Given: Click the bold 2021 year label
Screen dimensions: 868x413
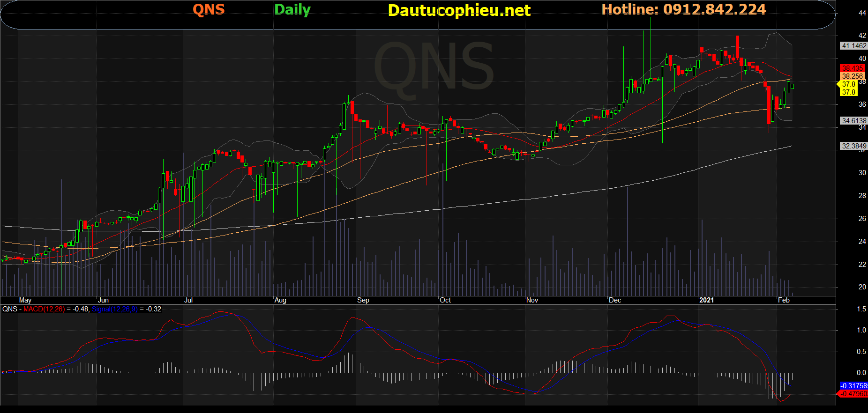Looking at the screenshot, I should 707,300.
